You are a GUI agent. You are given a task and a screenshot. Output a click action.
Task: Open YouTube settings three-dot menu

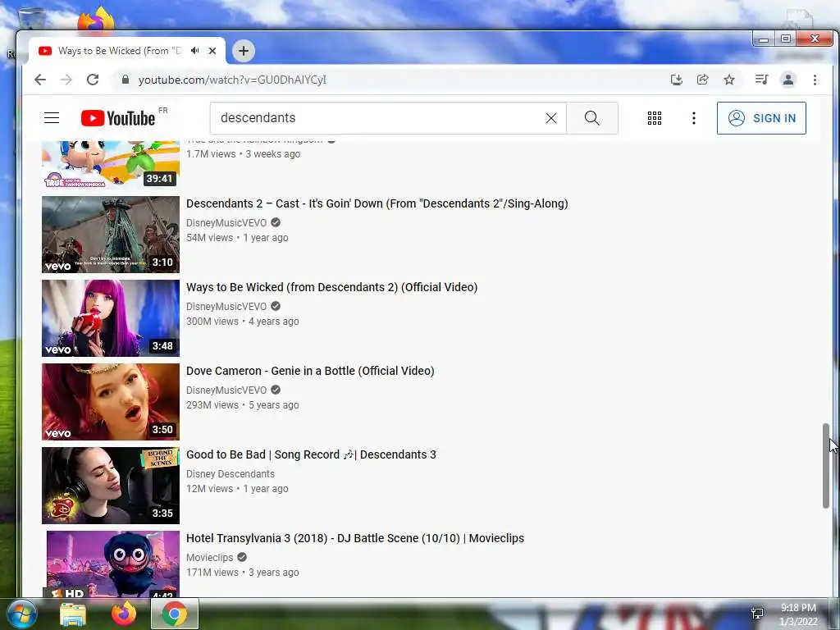(x=694, y=118)
